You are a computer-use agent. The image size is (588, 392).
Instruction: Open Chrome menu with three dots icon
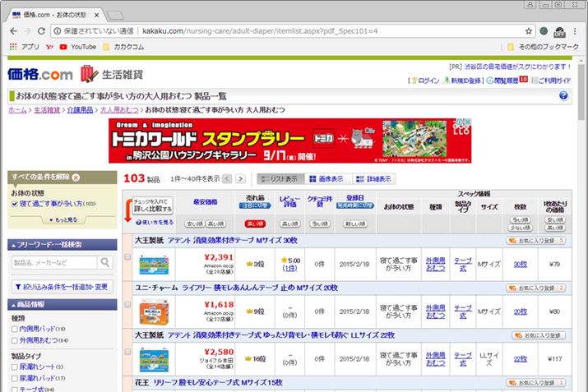point(575,31)
